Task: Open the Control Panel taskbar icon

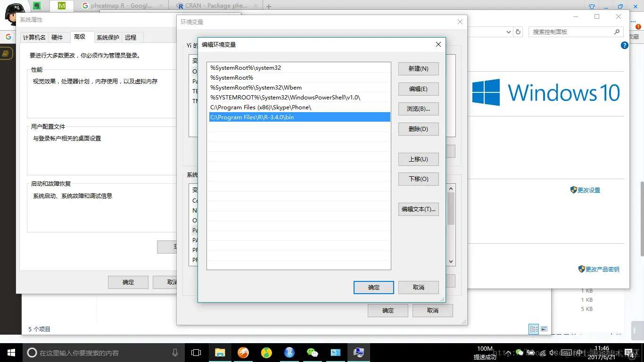Action: (x=336, y=353)
